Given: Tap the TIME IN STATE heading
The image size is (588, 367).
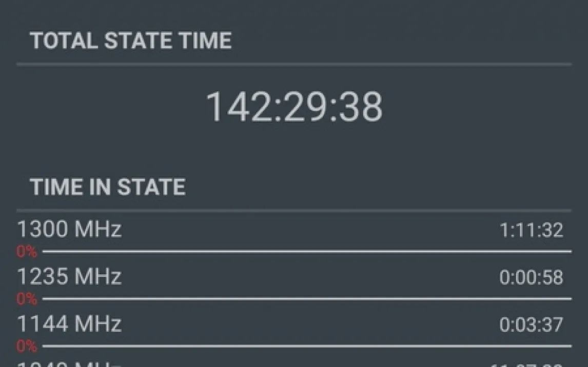Looking at the screenshot, I should [x=108, y=187].
